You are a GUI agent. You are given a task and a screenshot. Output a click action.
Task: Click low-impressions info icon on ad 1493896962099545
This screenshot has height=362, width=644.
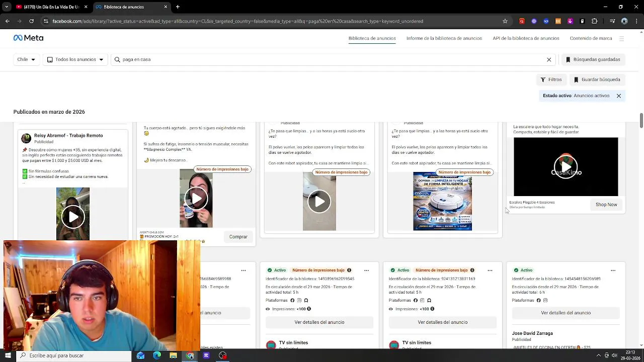[349, 270]
